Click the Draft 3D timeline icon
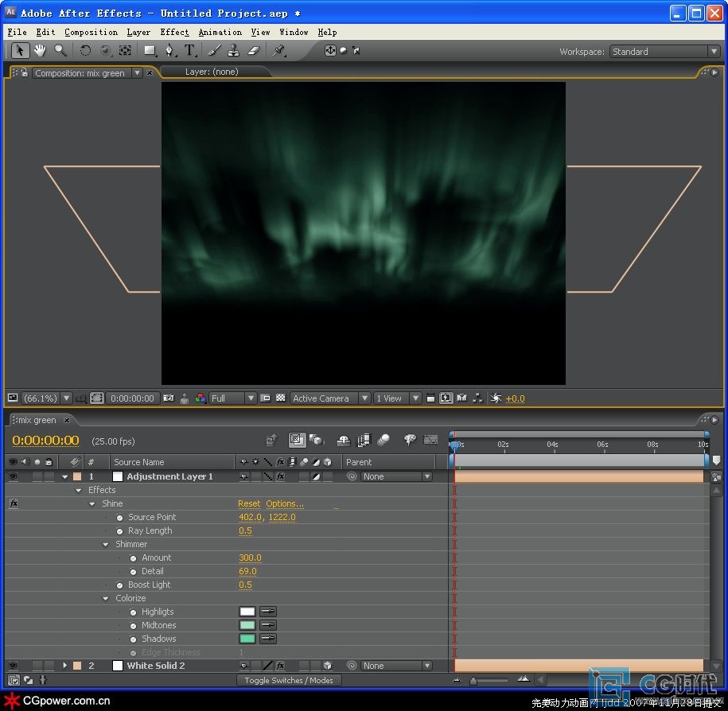Image resolution: width=728 pixels, height=711 pixels. pos(317,440)
